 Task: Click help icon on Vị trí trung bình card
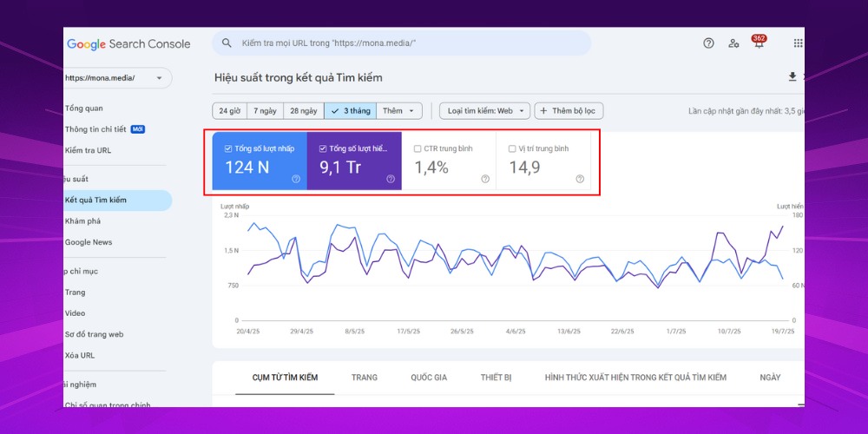pyautogui.click(x=580, y=179)
